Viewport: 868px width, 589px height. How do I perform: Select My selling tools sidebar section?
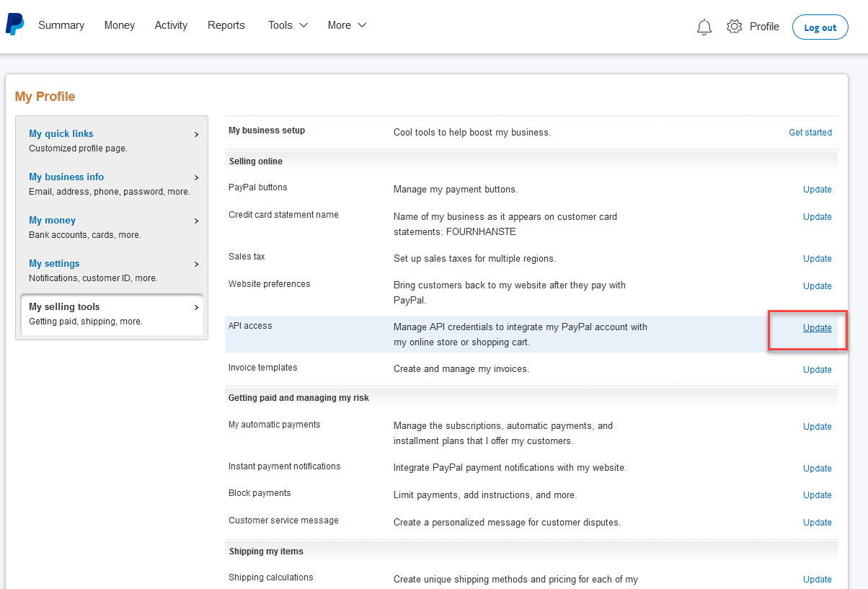click(x=64, y=306)
